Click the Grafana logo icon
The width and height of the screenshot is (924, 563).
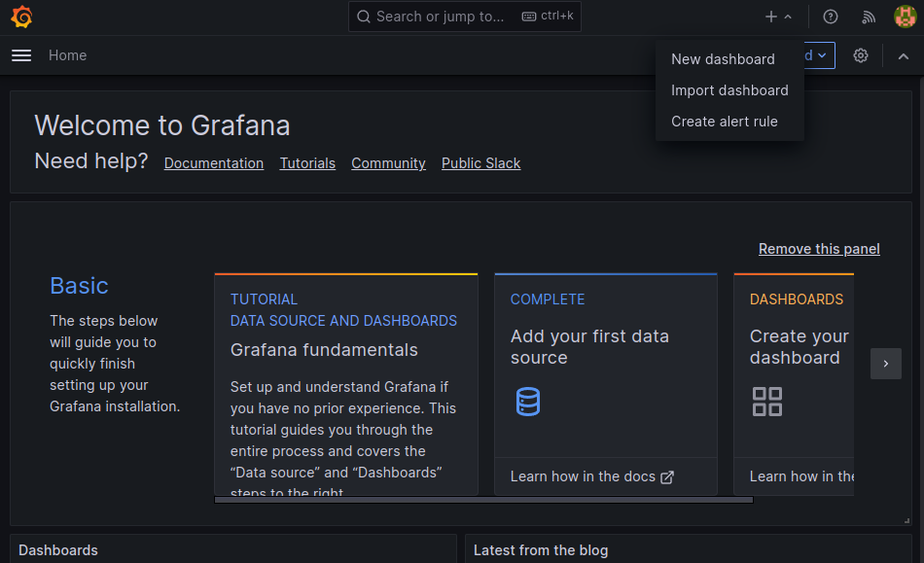pos(21,17)
